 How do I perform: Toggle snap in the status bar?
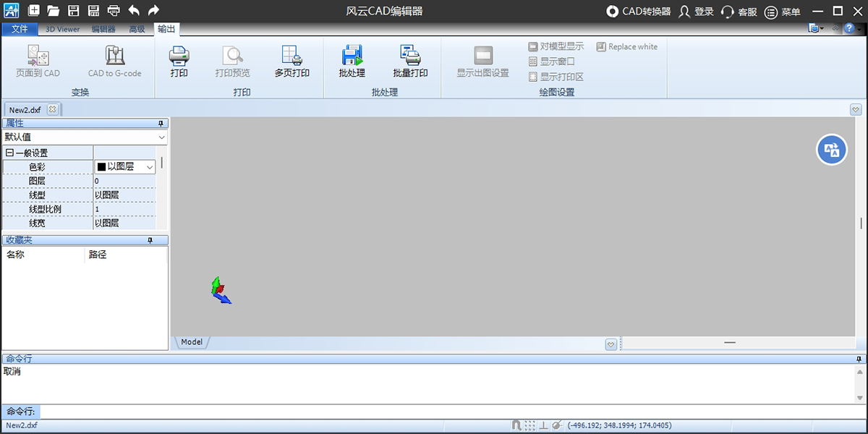(x=516, y=425)
